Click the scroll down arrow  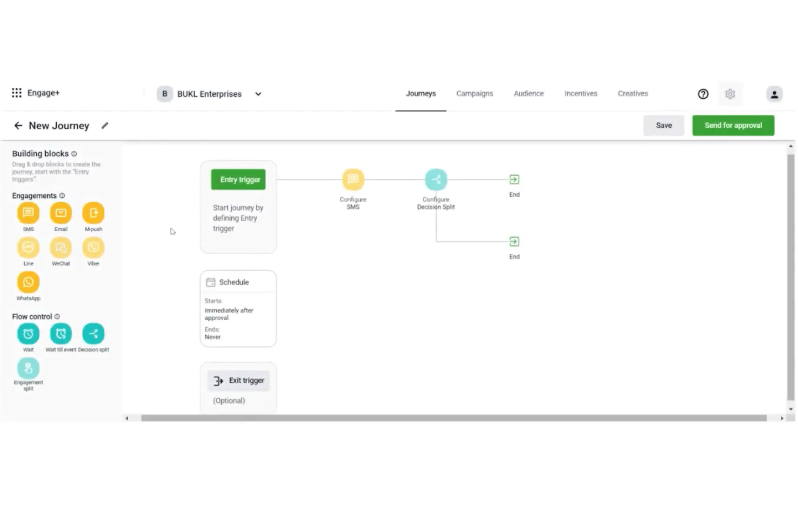tap(791, 409)
